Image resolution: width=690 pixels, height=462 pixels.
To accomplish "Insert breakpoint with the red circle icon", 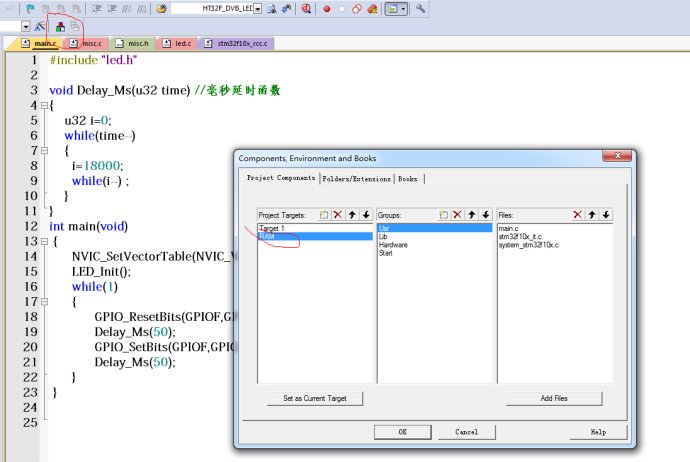I will (327, 8).
